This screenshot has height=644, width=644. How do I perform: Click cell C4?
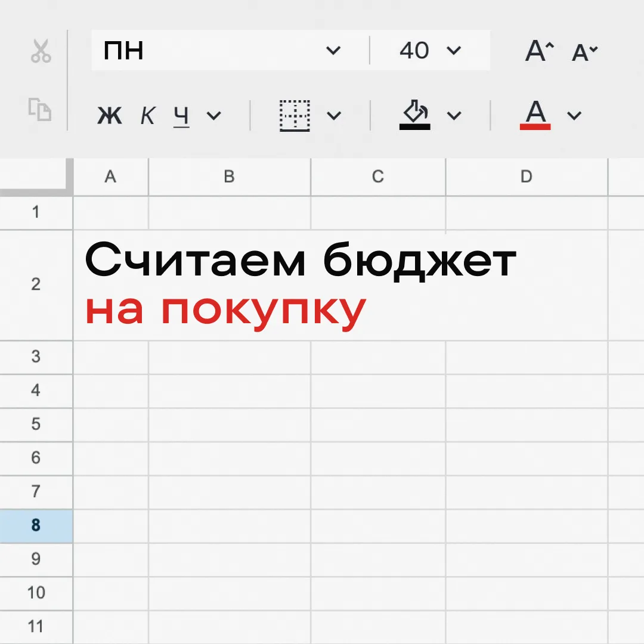[x=378, y=391]
